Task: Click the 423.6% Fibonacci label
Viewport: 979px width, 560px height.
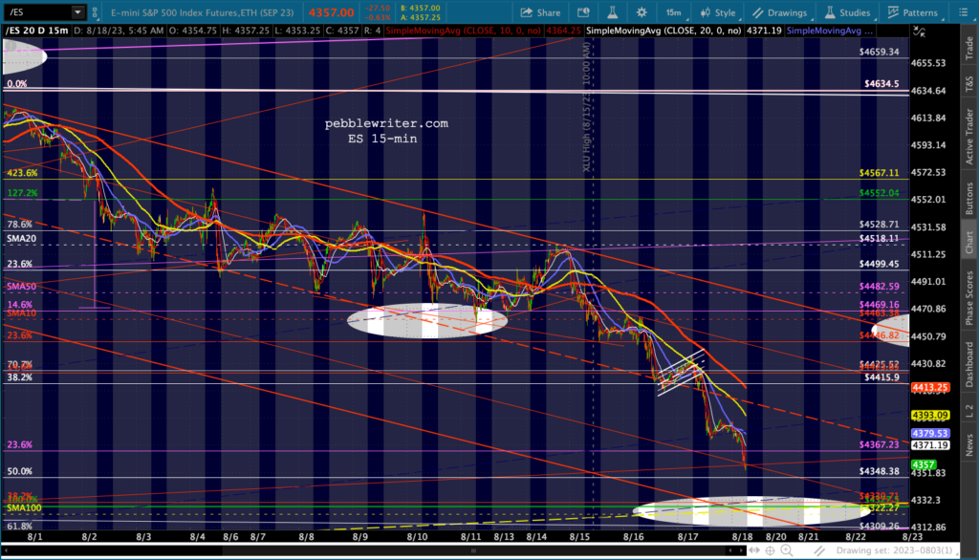Action: click(22, 173)
